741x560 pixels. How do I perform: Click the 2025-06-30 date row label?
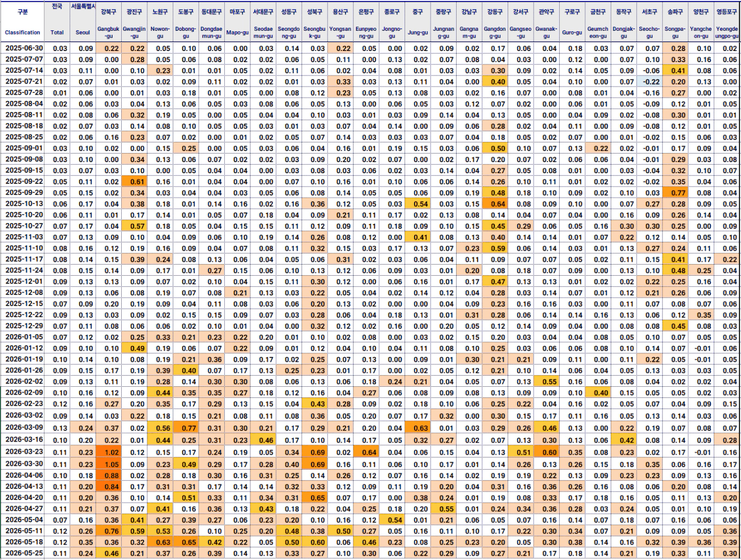point(23,48)
